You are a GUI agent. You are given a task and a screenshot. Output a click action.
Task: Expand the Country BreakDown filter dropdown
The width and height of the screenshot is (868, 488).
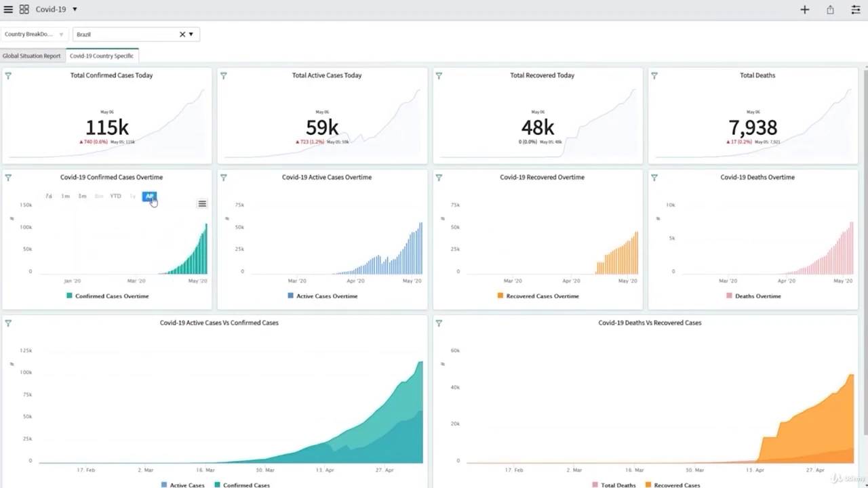60,34
